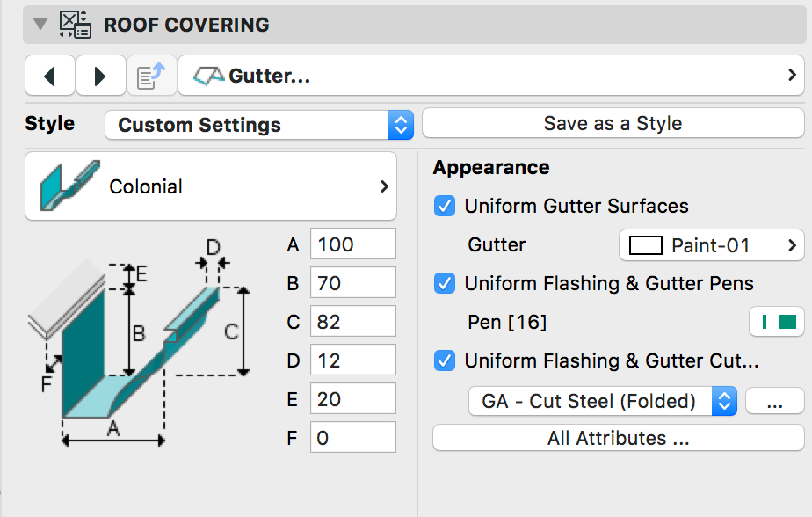This screenshot has width=812, height=517.
Task: Open the Paint-01 gutter surface selector
Action: click(711, 245)
